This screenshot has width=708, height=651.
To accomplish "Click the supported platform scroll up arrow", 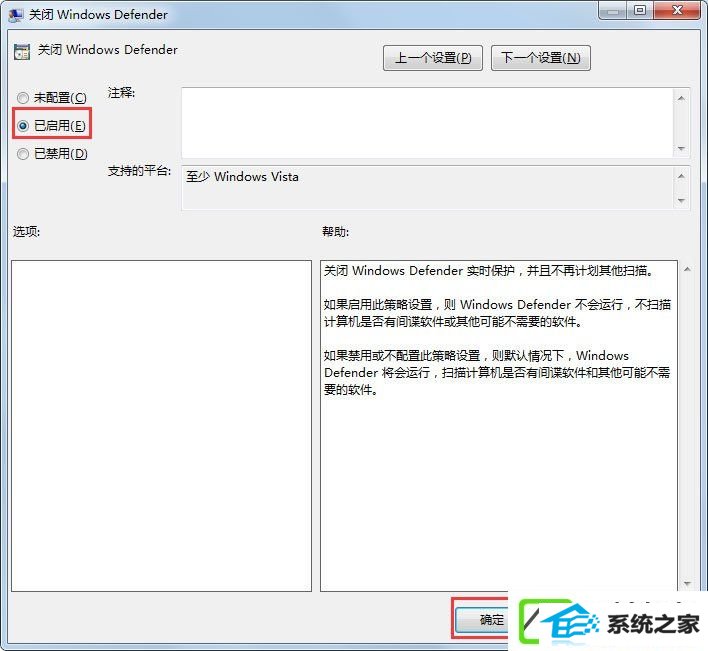I will pos(681,176).
